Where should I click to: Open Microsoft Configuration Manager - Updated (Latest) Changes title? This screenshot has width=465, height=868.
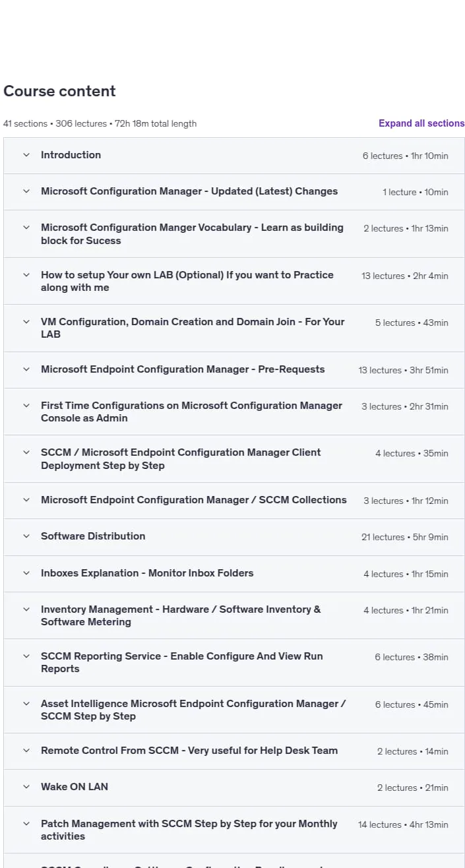coord(189,191)
